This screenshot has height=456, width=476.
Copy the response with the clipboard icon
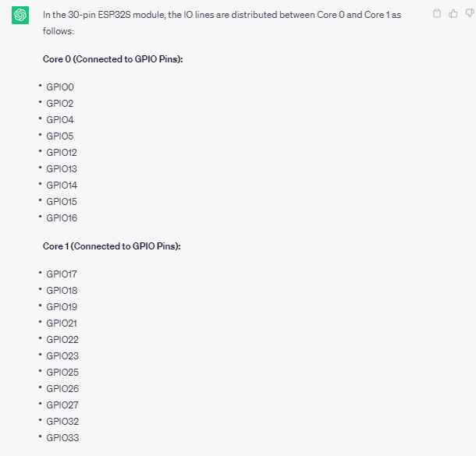pos(437,13)
